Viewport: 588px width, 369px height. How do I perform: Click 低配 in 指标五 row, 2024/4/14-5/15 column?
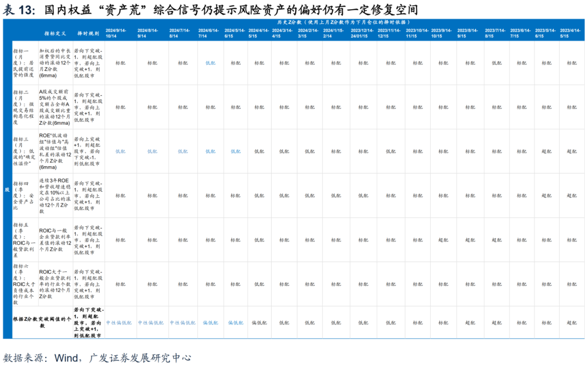coord(259,240)
